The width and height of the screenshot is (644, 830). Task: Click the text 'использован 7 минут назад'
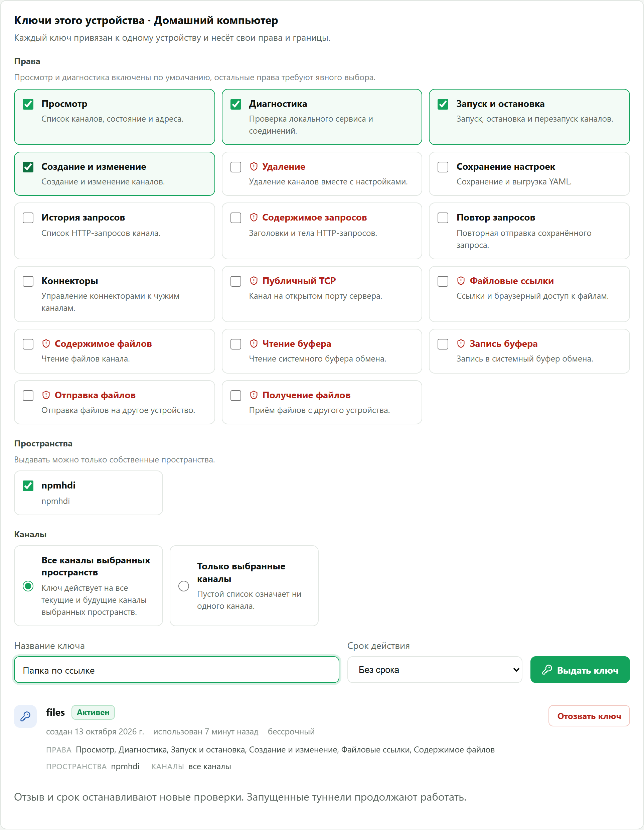206,732
